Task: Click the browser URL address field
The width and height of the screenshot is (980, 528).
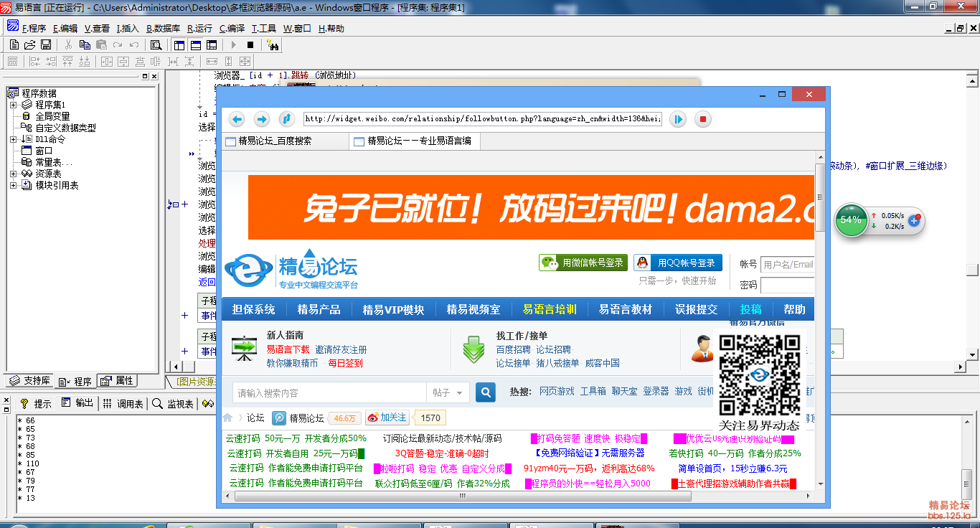Action: [482, 119]
